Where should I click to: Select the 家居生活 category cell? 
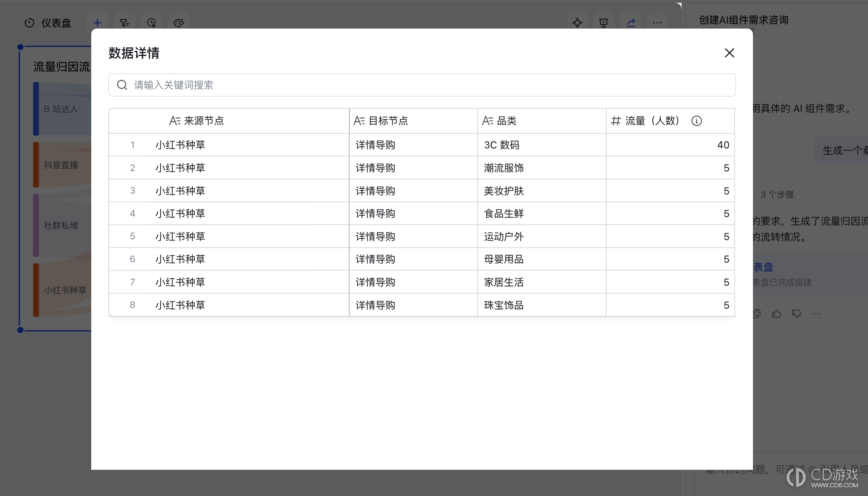coord(542,282)
